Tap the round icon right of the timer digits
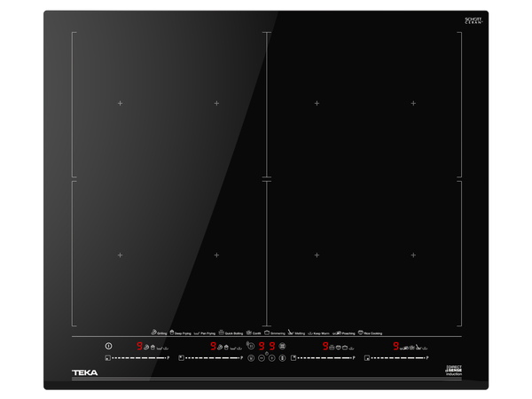 click(x=282, y=346)
